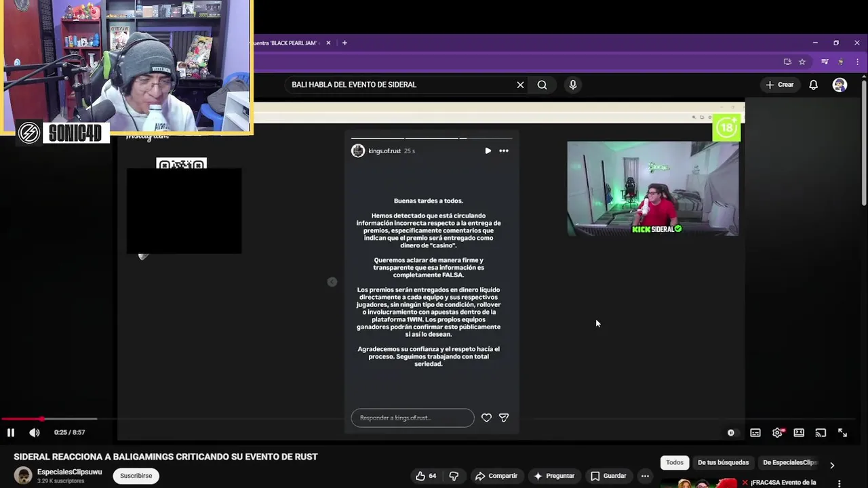Click the 3.29 K suscriptores text

tap(60, 481)
